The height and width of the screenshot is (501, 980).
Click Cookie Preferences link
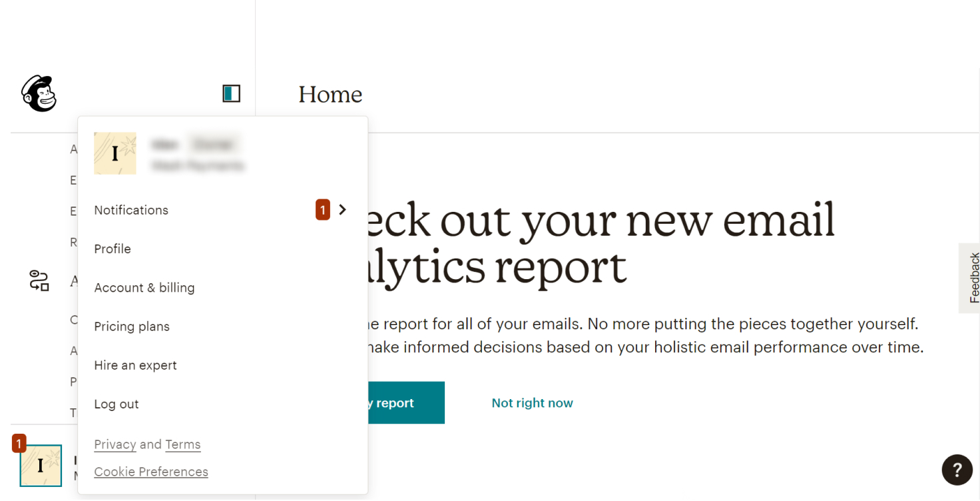pyautogui.click(x=151, y=472)
